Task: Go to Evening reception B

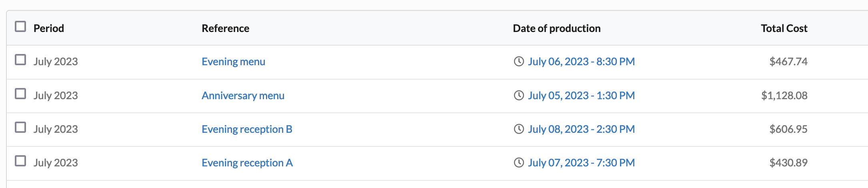Action: [x=247, y=129]
